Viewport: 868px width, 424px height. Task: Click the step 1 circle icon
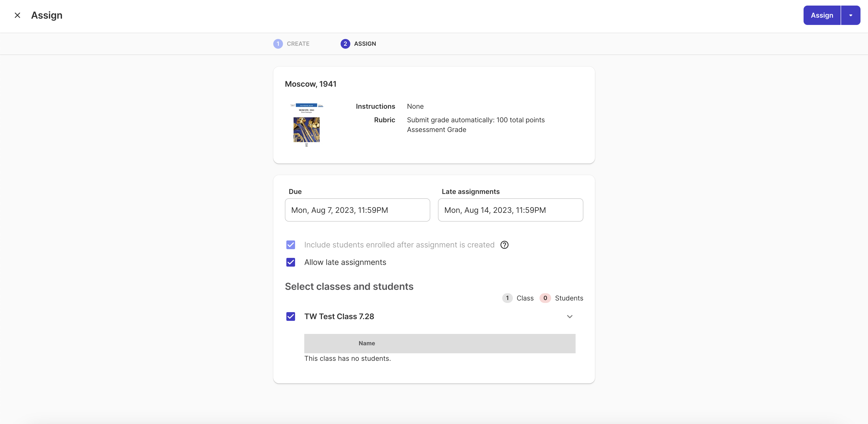click(278, 44)
